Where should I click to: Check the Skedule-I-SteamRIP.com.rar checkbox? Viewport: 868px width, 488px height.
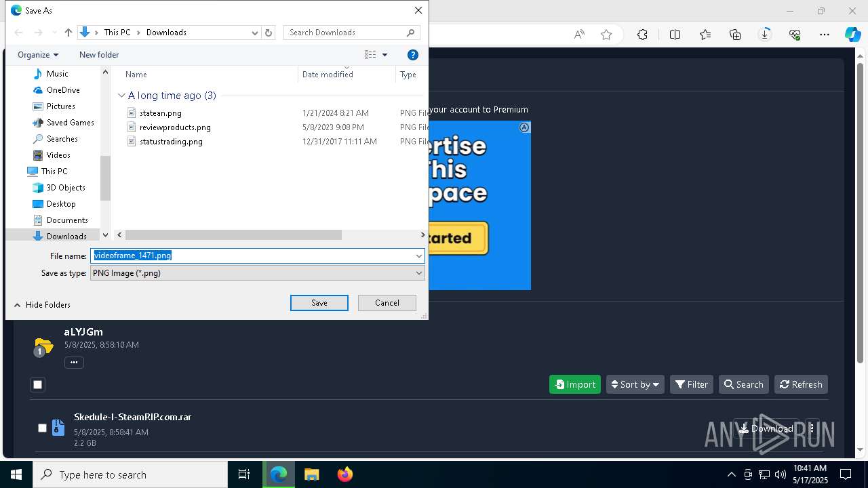(42, 428)
